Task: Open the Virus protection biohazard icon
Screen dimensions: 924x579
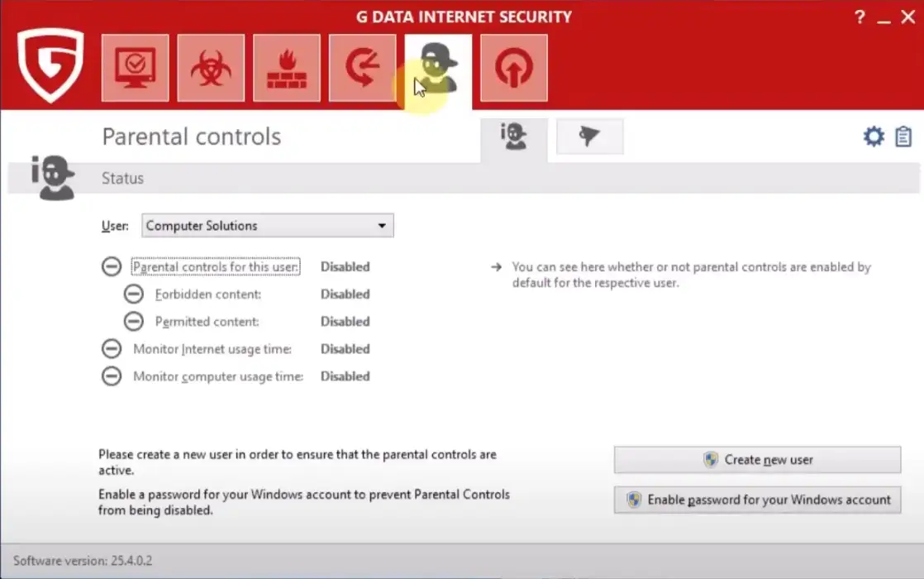Action: click(x=211, y=68)
